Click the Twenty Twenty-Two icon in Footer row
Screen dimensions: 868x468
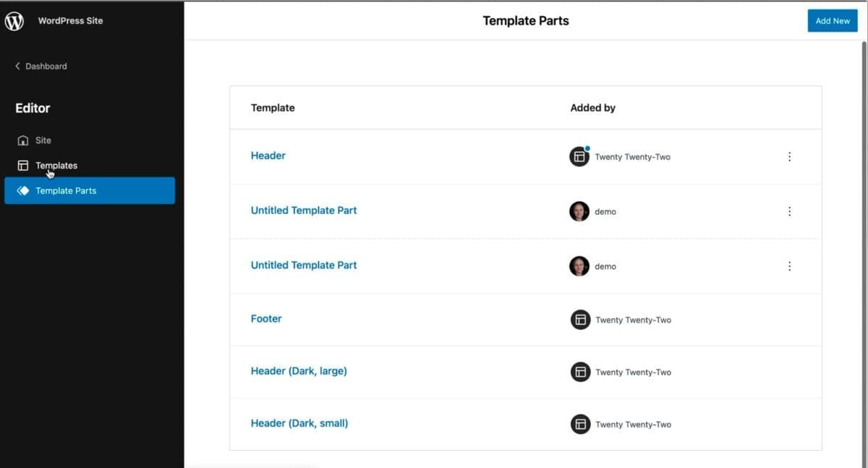(x=580, y=320)
